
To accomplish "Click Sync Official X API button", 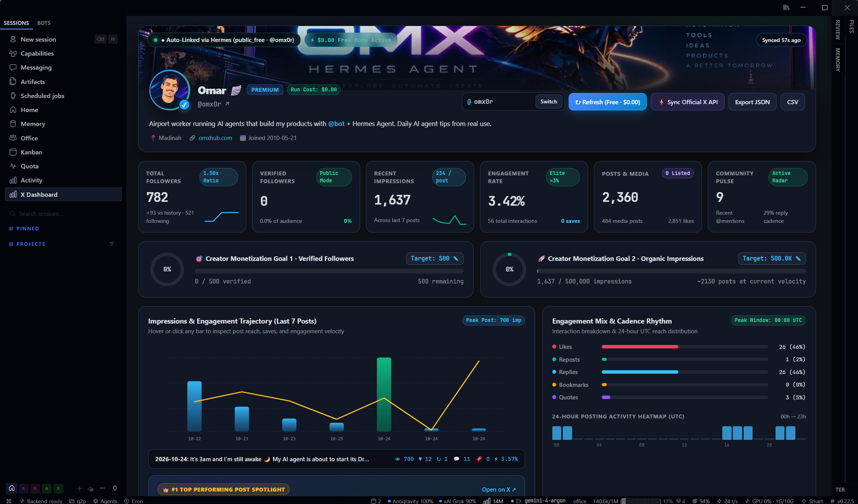I will pos(688,102).
